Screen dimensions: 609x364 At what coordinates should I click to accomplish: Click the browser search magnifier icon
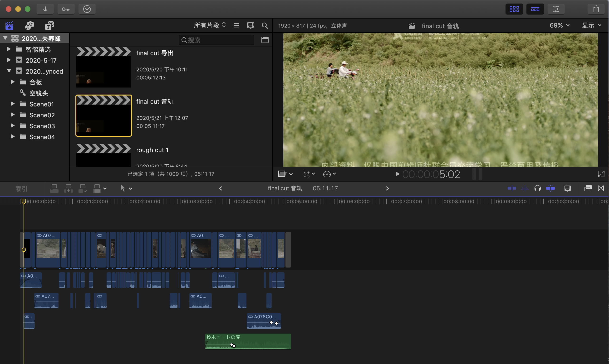click(265, 25)
